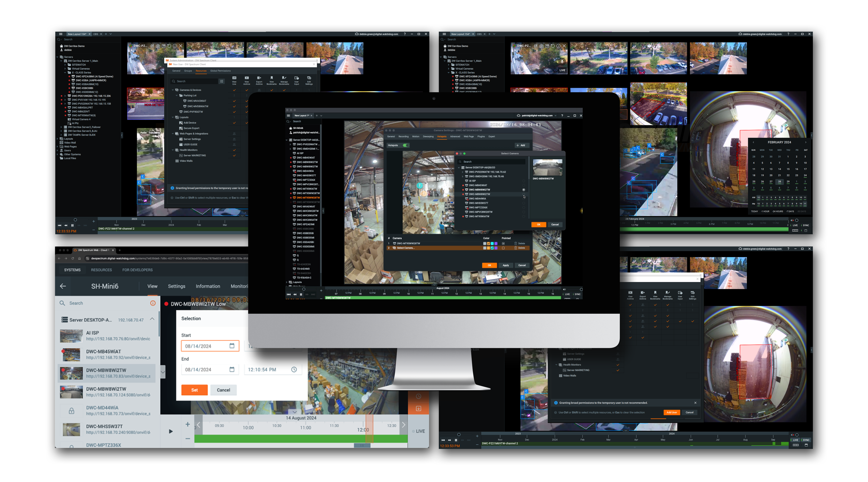Toggle View Live check for Add Device layout
868x482 pixels.
point(234,123)
